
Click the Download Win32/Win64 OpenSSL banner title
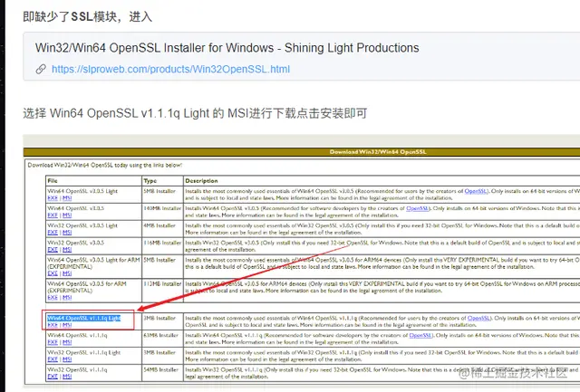(378, 152)
